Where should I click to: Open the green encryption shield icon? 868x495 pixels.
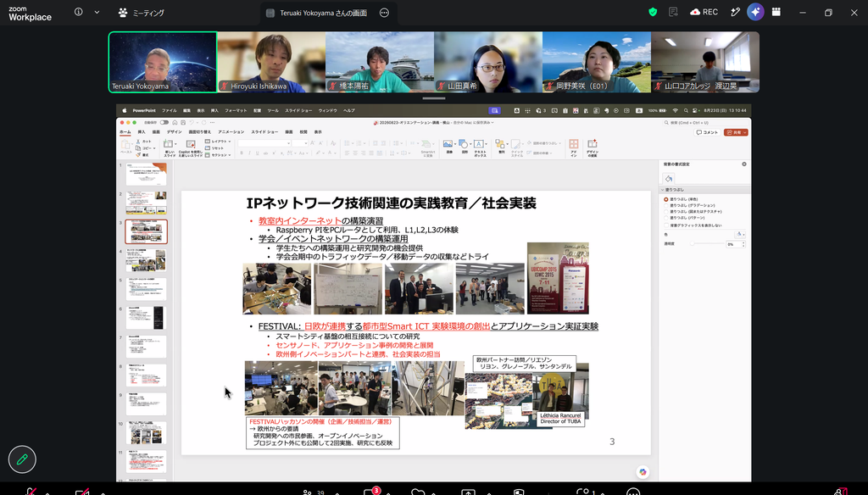coord(653,12)
